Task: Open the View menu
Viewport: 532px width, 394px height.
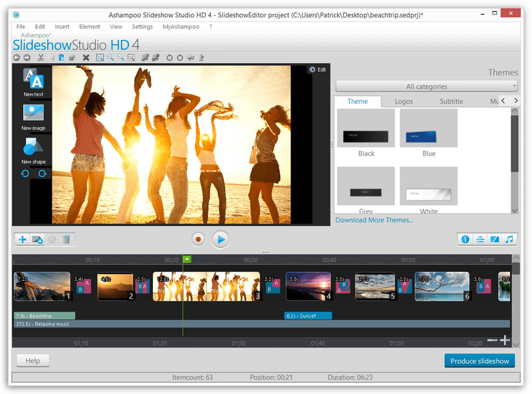Action: click(116, 27)
